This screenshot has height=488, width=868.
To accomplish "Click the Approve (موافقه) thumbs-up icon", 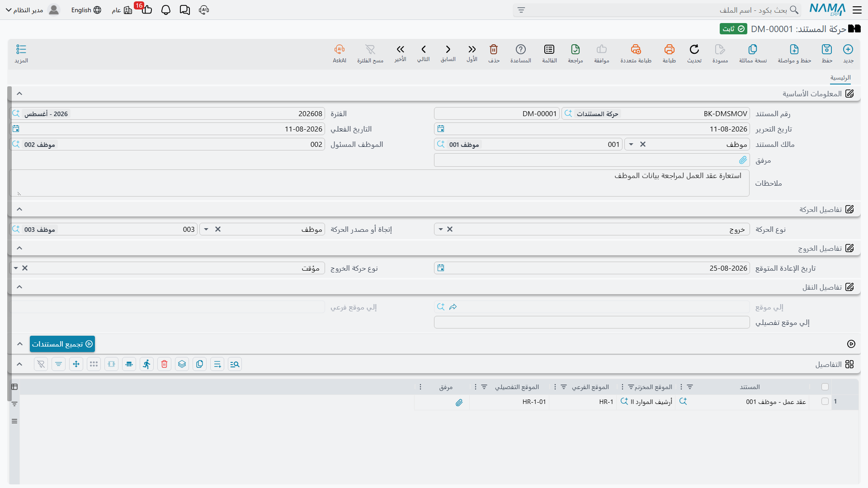I will click(602, 49).
